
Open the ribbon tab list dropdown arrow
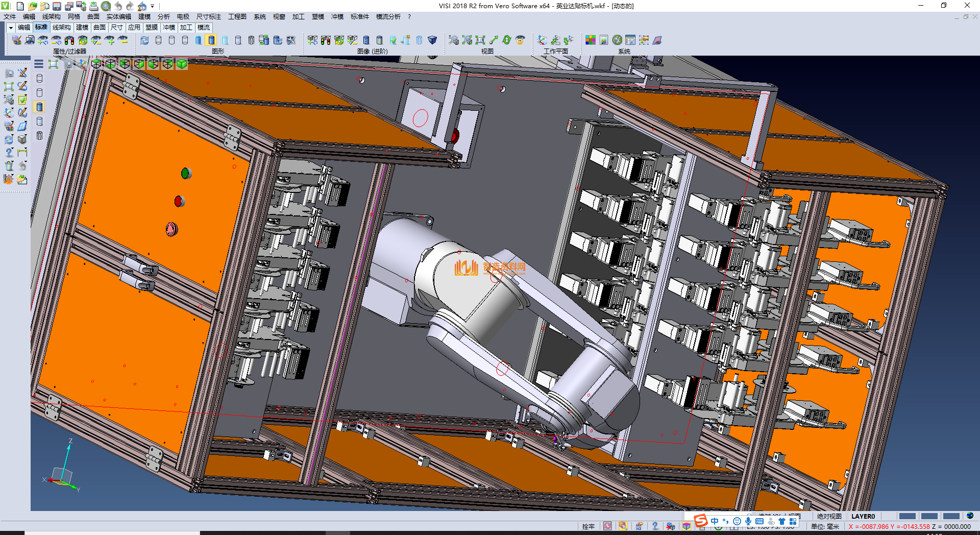[11, 28]
